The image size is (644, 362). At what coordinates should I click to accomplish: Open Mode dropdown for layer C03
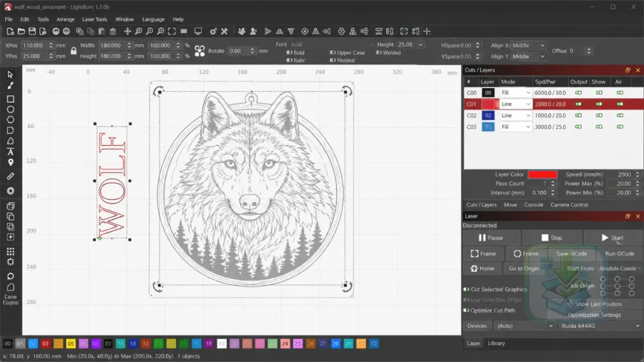515,127
